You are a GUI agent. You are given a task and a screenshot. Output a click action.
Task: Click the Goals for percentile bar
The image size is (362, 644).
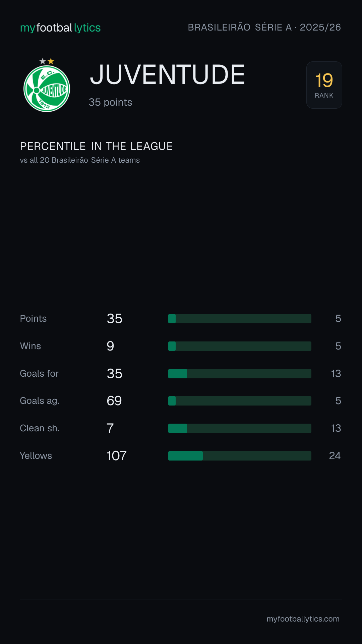pyautogui.click(x=240, y=374)
